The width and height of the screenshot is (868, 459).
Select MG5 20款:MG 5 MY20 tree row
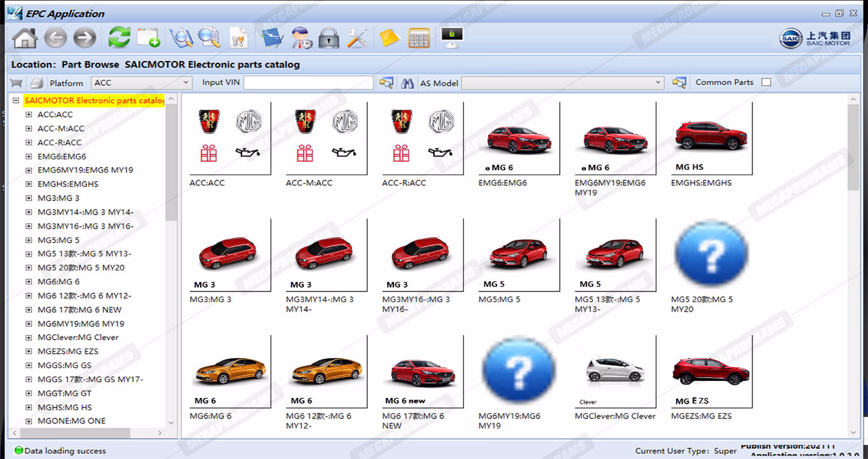(x=81, y=268)
